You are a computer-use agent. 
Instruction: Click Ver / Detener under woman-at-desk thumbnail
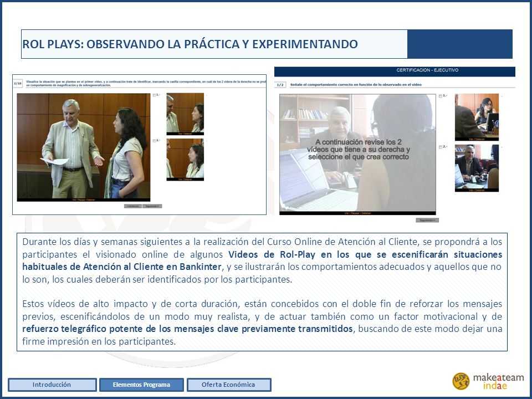pos(477,139)
